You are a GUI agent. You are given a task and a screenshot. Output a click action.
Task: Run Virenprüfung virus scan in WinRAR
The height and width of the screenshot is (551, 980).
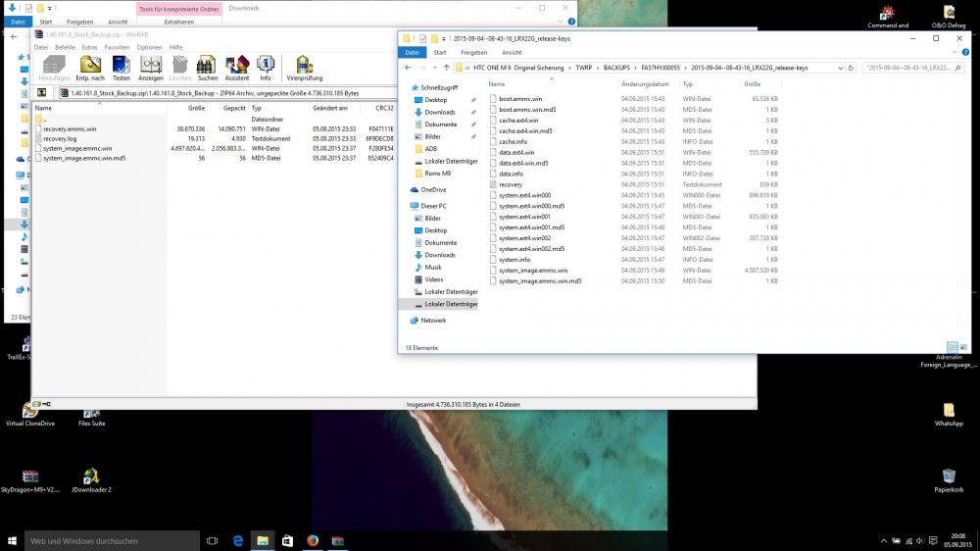click(x=304, y=67)
